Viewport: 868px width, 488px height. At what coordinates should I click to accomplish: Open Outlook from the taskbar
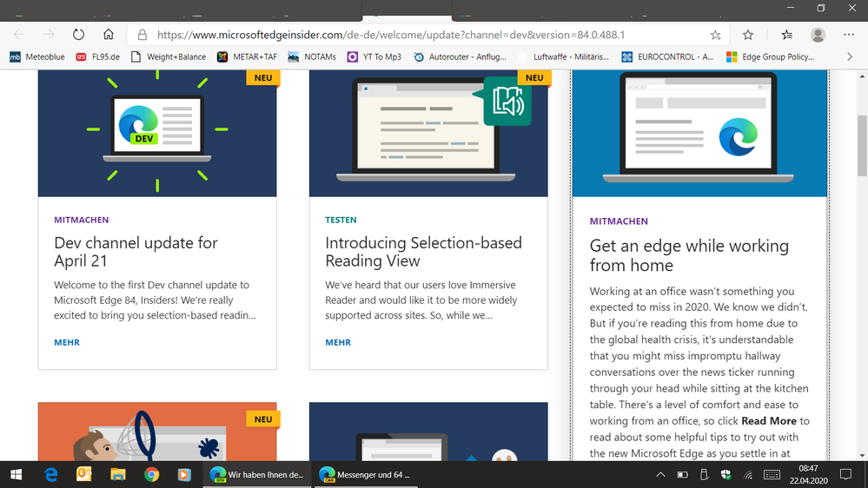(84, 475)
